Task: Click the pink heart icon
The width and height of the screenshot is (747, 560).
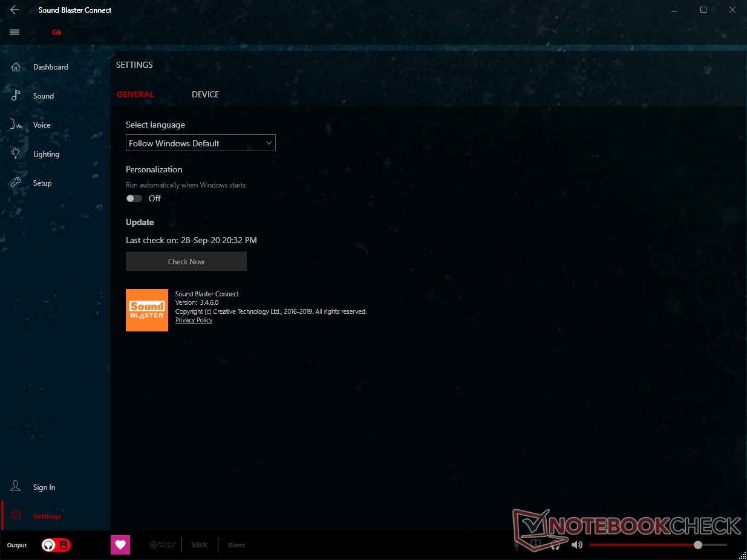Action: point(120,545)
